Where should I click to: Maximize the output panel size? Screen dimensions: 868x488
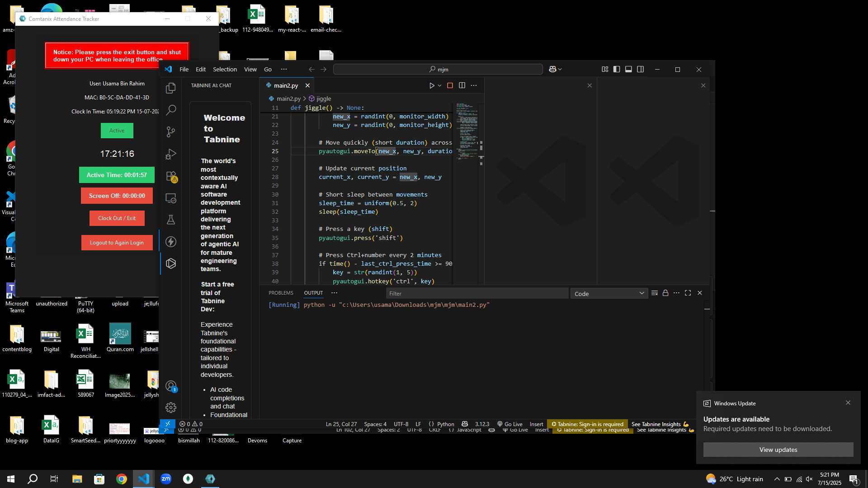tap(688, 293)
